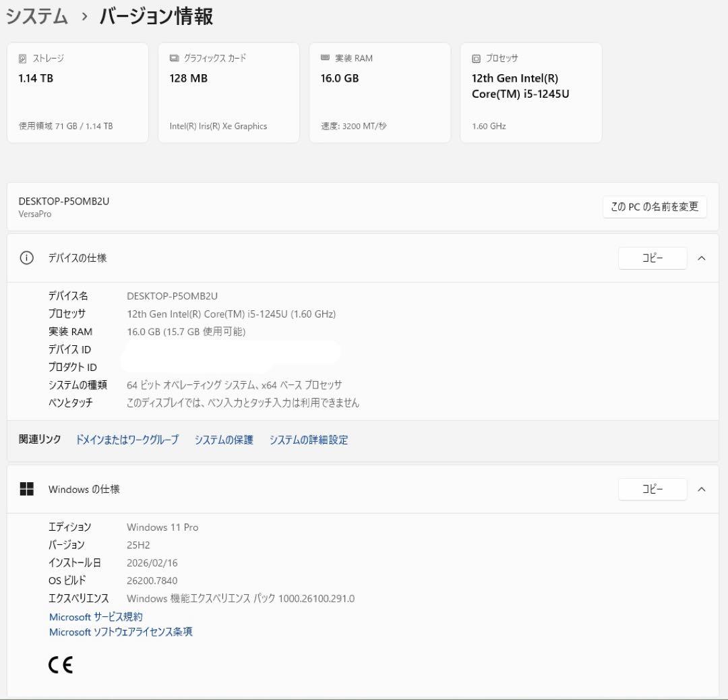
Task: Select the バージョン情報 breadcrumb title
Action: (x=156, y=16)
